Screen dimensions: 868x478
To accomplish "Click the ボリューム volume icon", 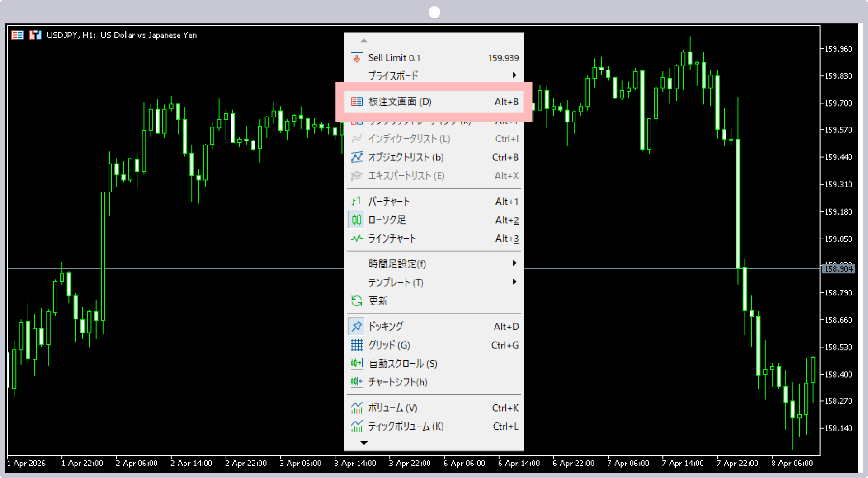I will pyautogui.click(x=357, y=408).
